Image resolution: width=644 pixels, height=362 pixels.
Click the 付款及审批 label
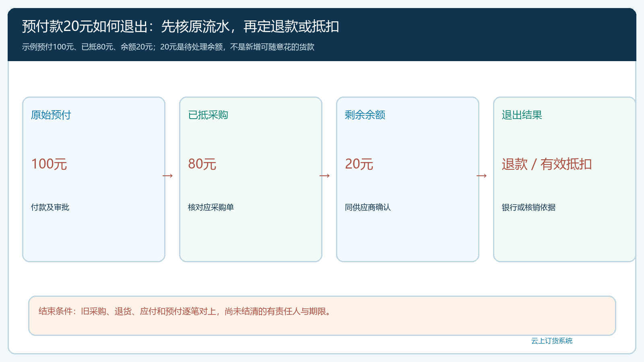coord(50,208)
